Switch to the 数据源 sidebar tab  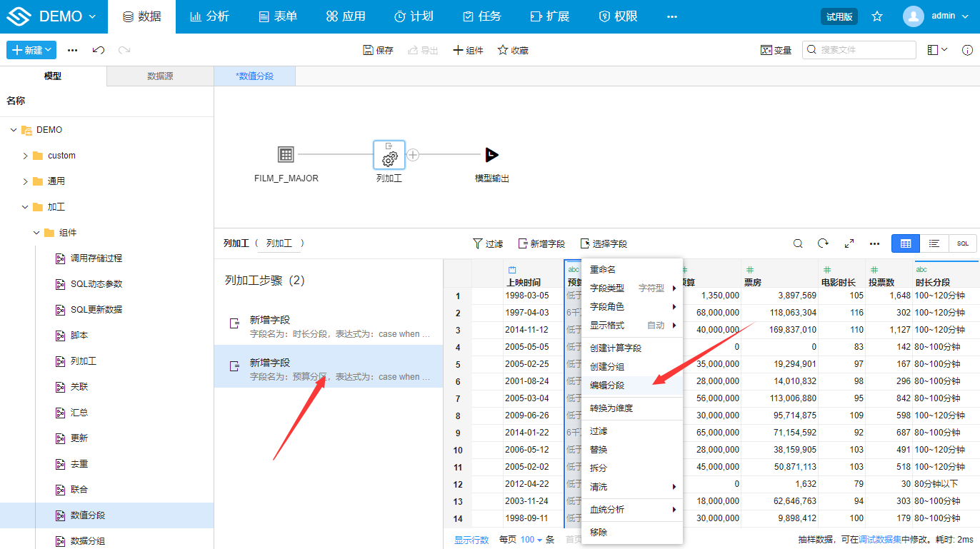click(160, 76)
